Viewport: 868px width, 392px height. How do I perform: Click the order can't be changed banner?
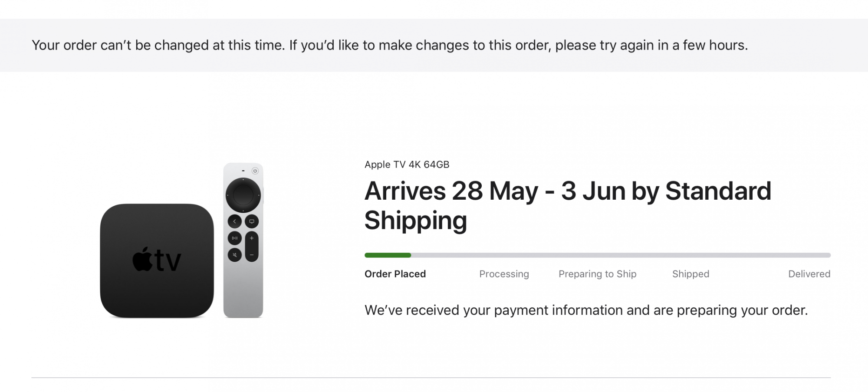click(x=389, y=45)
